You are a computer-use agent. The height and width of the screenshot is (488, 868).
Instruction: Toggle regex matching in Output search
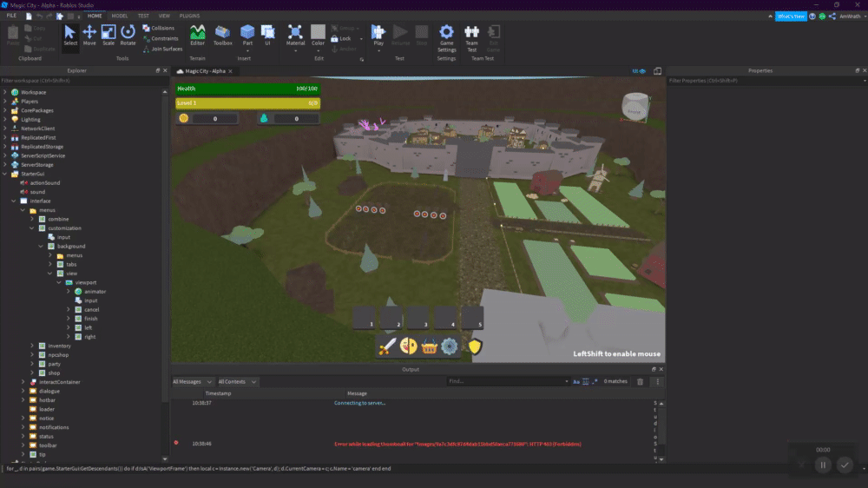pos(595,382)
